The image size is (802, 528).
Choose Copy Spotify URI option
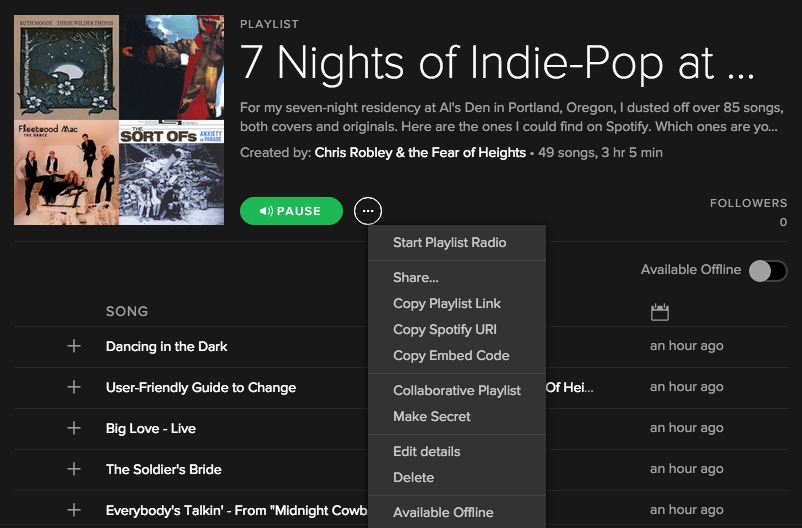pyautogui.click(x=445, y=329)
